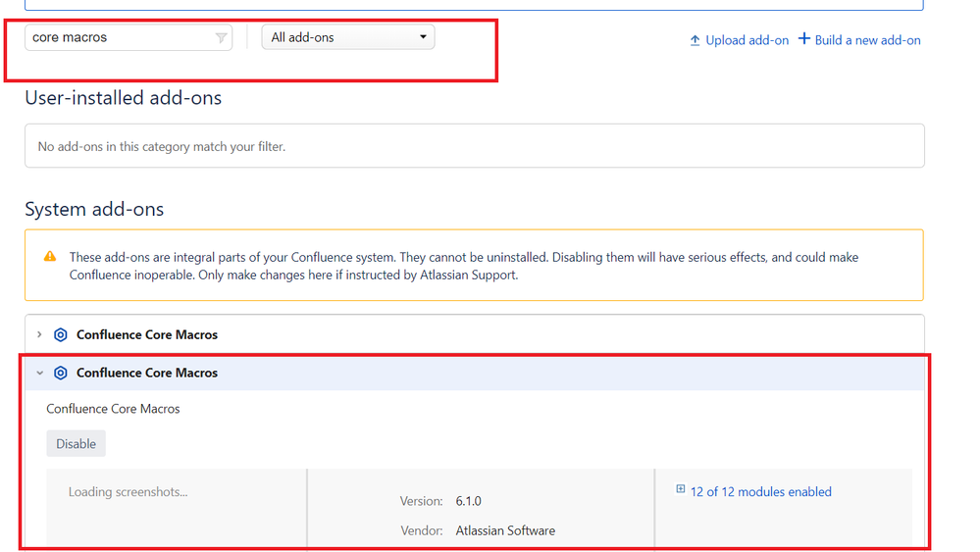Click the Disable button
The width and height of the screenshot is (980, 552).
tap(76, 443)
